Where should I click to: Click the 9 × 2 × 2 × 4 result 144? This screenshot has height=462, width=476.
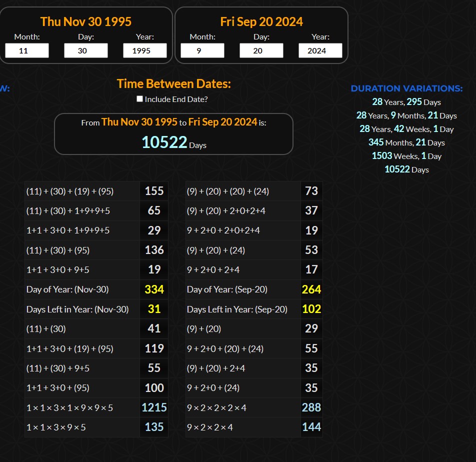[311, 427]
